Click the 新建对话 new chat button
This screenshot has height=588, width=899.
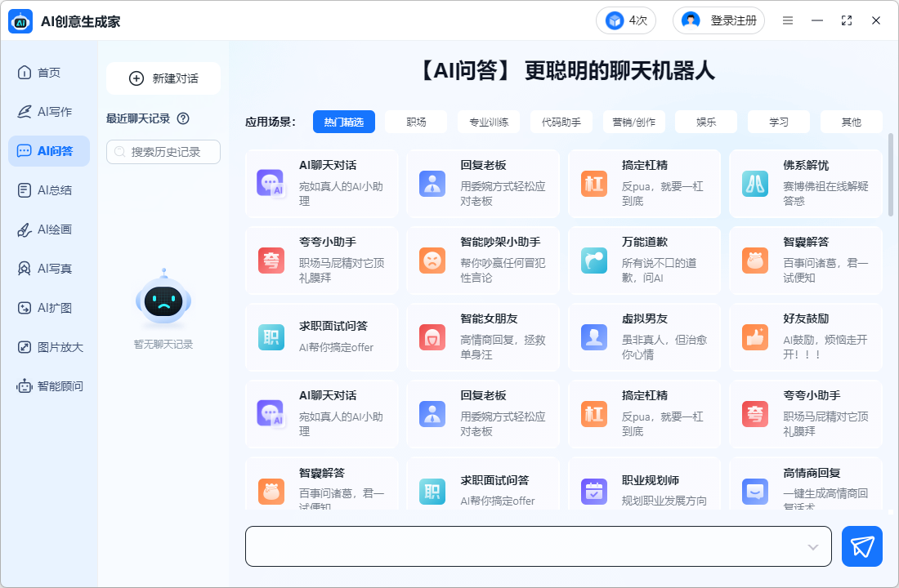point(163,78)
